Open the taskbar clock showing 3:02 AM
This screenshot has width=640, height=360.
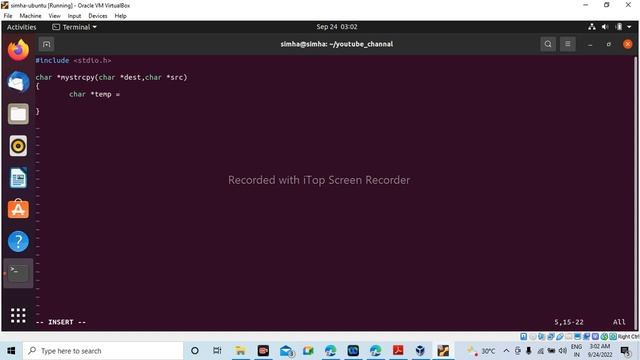(x=600, y=351)
